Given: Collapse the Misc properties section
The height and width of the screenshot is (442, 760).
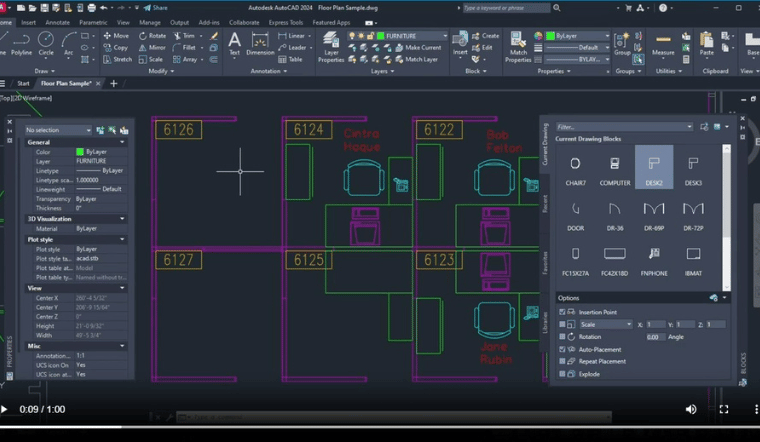Looking at the screenshot, I should (122, 346).
